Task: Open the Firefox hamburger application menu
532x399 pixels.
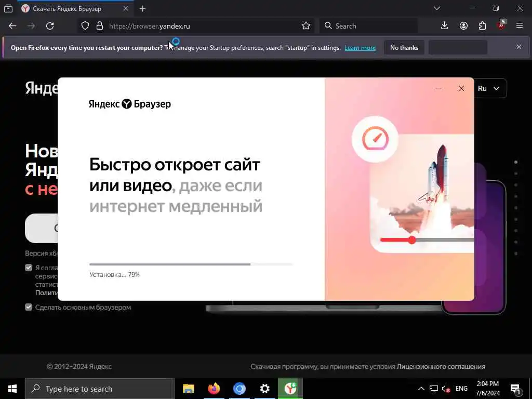Action: click(520, 25)
